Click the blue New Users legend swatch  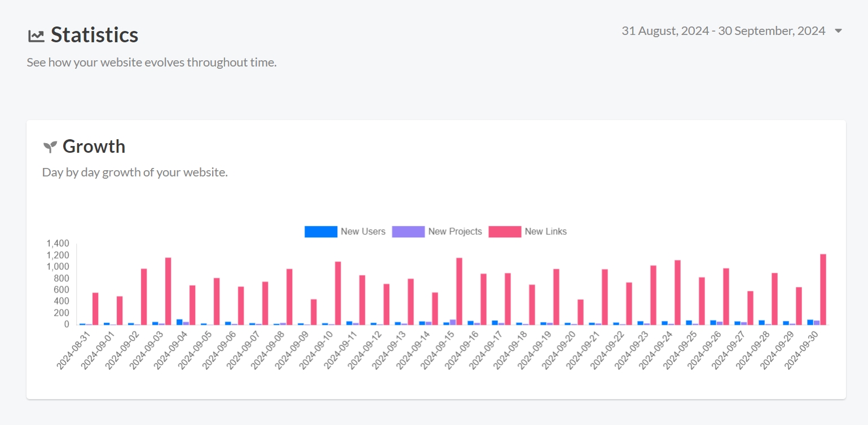(x=321, y=232)
